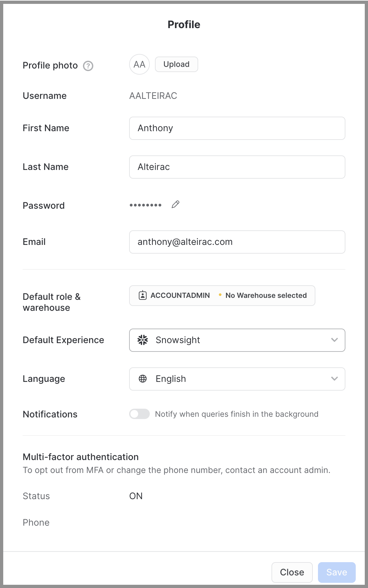
Task: Click the No Warehouse selected label
Action: pos(266,295)
